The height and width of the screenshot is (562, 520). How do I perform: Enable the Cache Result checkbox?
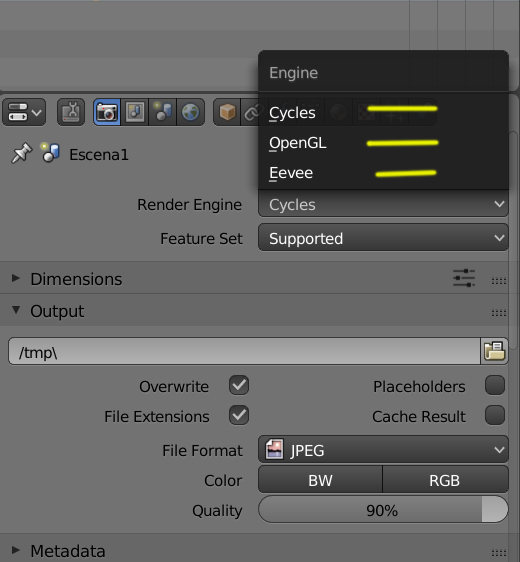coord(495,415)
